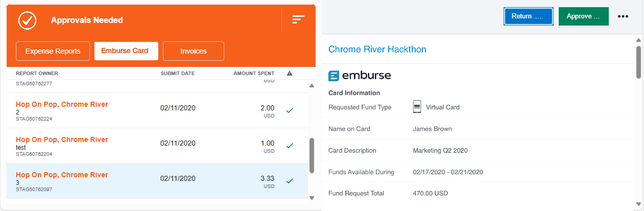The width and height of the screenshot is (644, 211).
Task: Click the green Approve button
Action: [x=584, y=16]
